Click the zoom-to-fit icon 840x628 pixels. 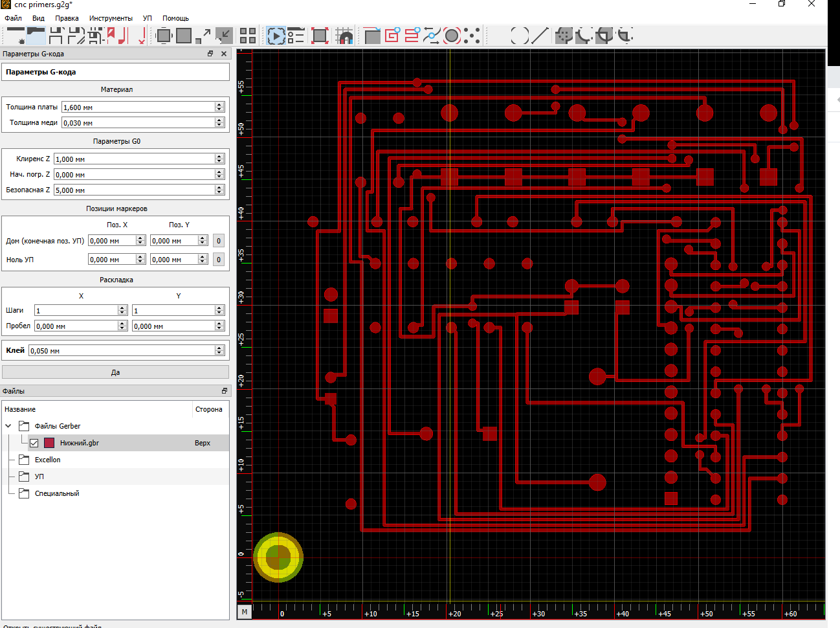164,36
